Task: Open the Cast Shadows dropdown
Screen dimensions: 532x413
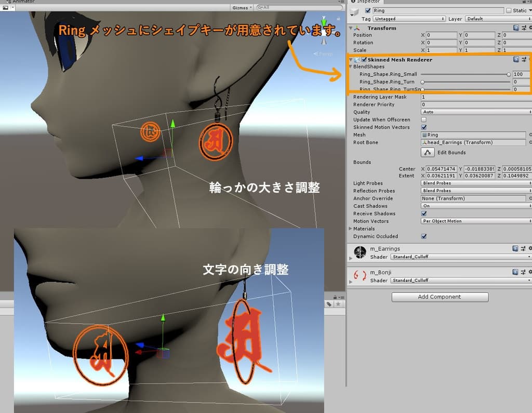Action: [476, 206]
